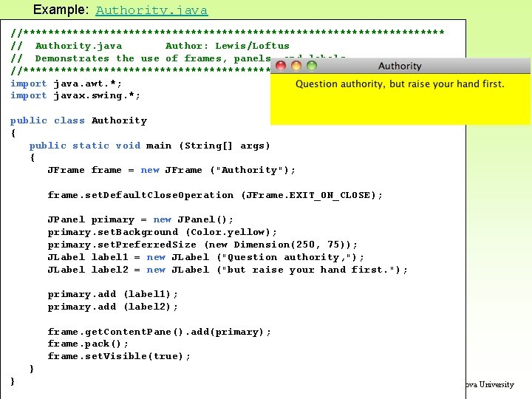
Task: Click the 'frame.pack();' line
Action: [x=88, y=344]
